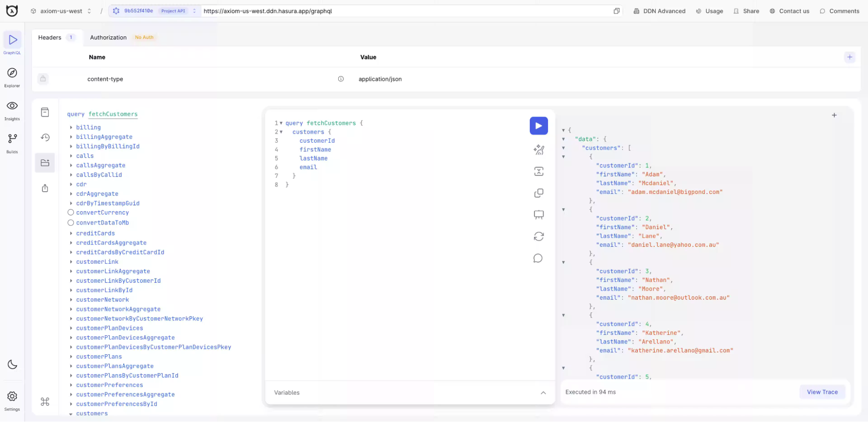This screenshot has width=868, height=422.
Task: Collapse the query fetchCustomers fold arrow
Action: pos(281,123)
